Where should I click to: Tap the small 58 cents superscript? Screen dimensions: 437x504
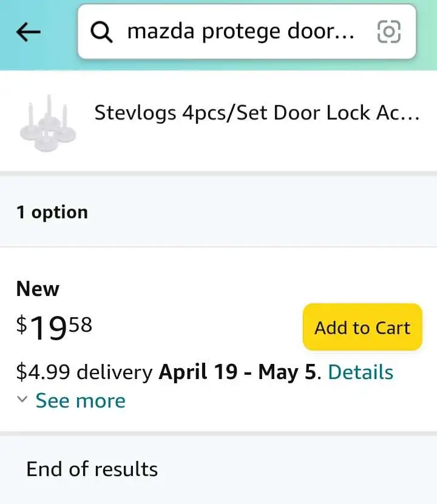point(80,324)
